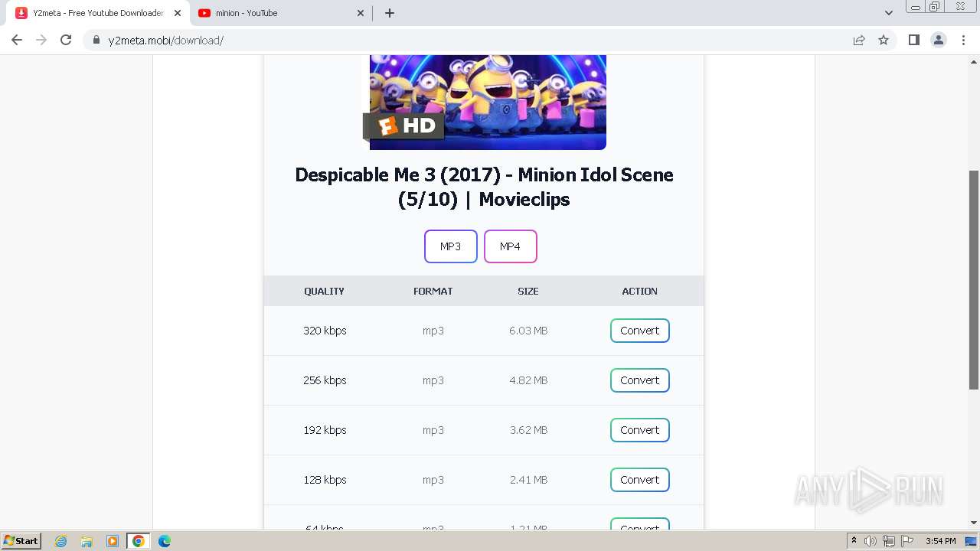Click the SIZE column header

coord(528,292)
